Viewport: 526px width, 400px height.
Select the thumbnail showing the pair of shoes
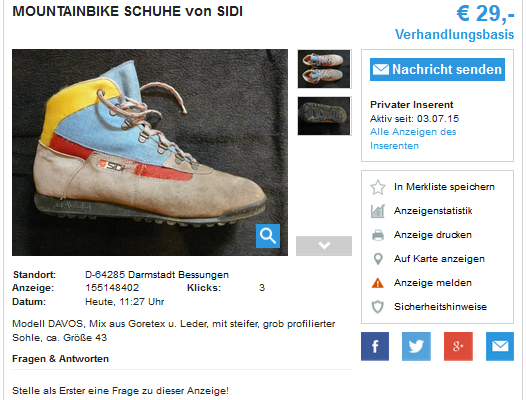point(324,69)
